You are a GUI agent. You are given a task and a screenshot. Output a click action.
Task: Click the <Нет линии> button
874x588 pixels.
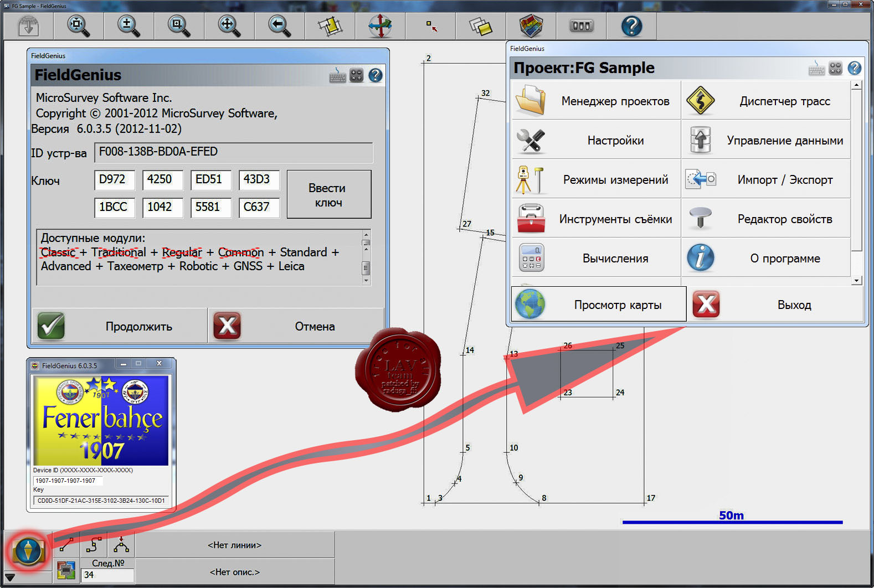235,545
